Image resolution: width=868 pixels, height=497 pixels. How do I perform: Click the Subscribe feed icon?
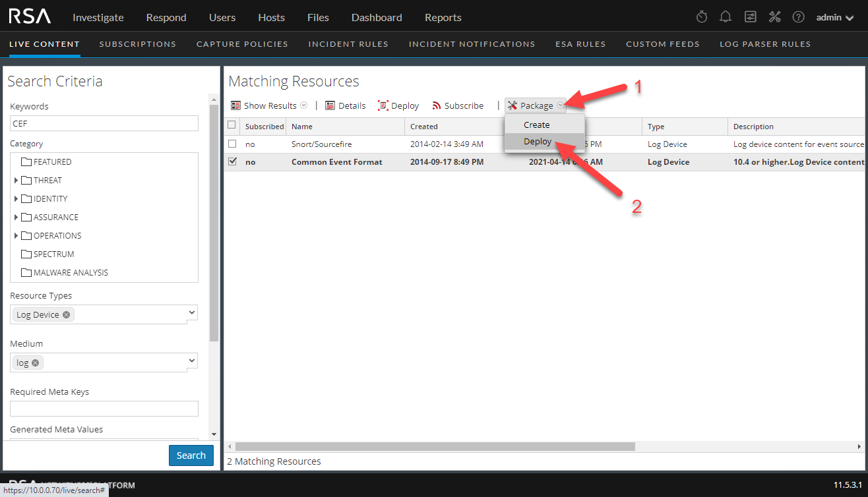[437, 105]
